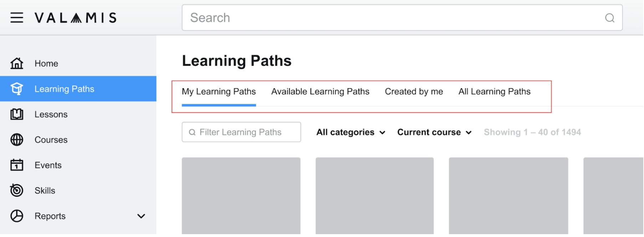Screen dimensions: 644x237
Task: Switch to Created by me tab
Action: (x=414, y=92)
